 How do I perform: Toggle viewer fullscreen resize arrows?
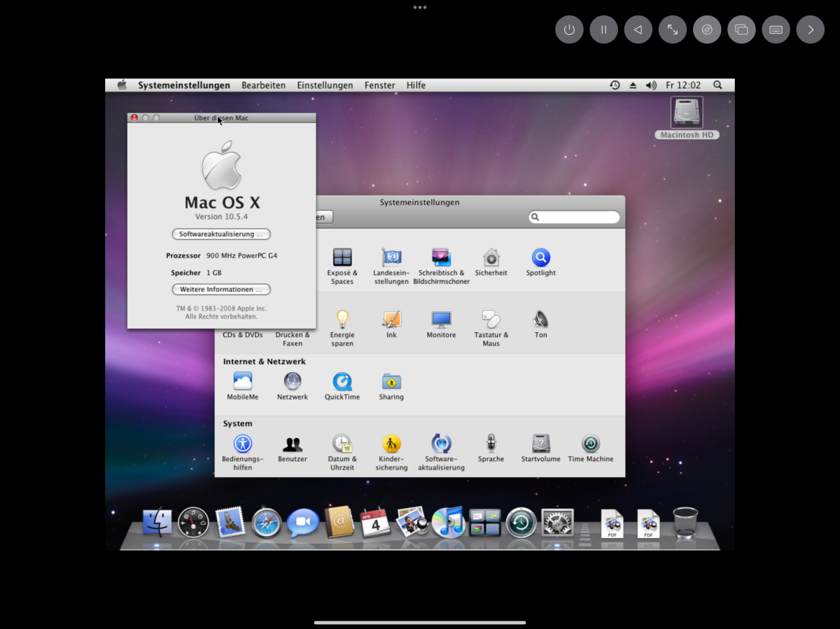tap(673, 30)
